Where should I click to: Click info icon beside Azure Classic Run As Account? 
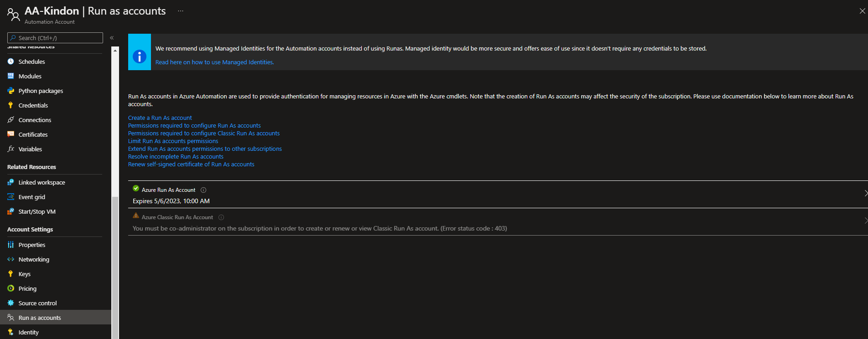click(221, 217)
